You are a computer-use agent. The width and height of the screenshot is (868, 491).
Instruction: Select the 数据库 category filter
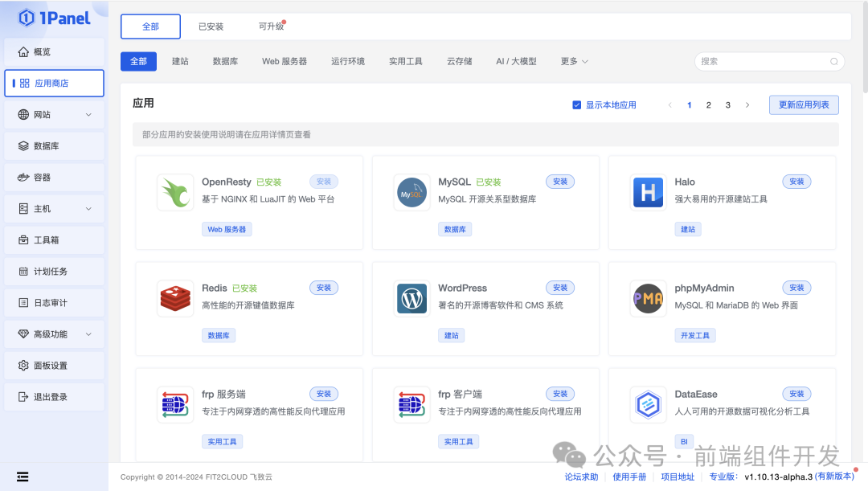(225, 60)
